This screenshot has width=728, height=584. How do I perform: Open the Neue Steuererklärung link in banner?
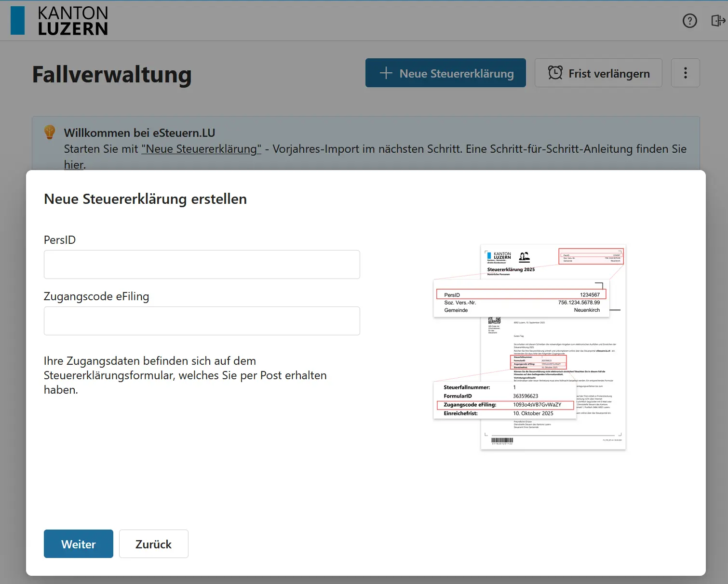201,149
